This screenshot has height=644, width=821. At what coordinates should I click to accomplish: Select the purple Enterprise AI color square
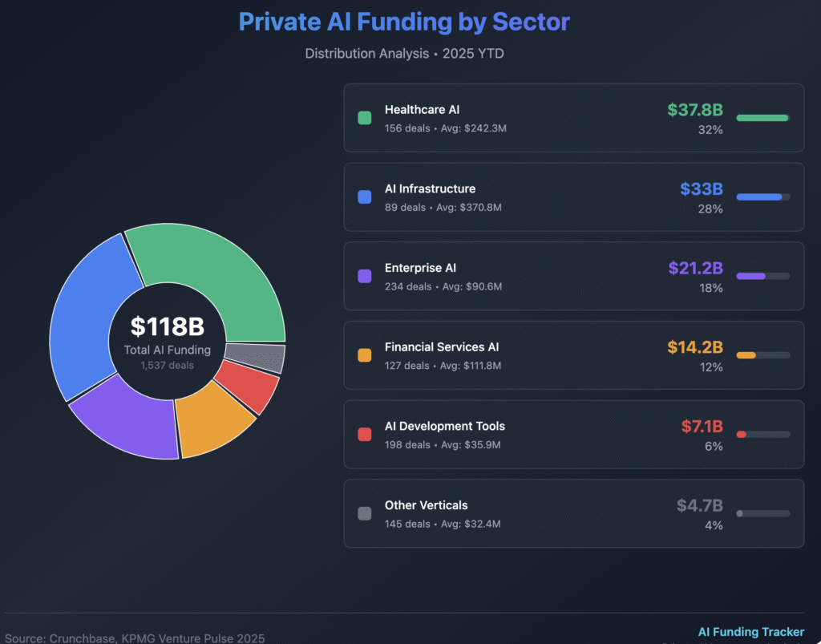click(365, 276)
